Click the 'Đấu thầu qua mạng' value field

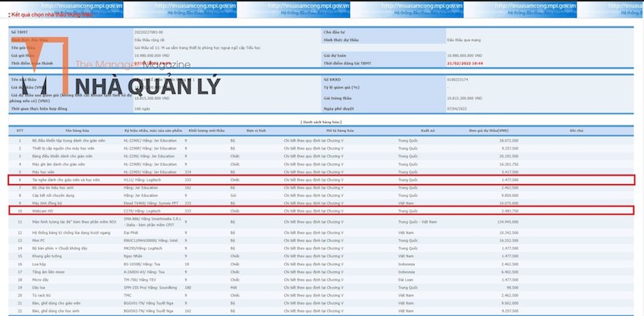[x=464, y=40]
